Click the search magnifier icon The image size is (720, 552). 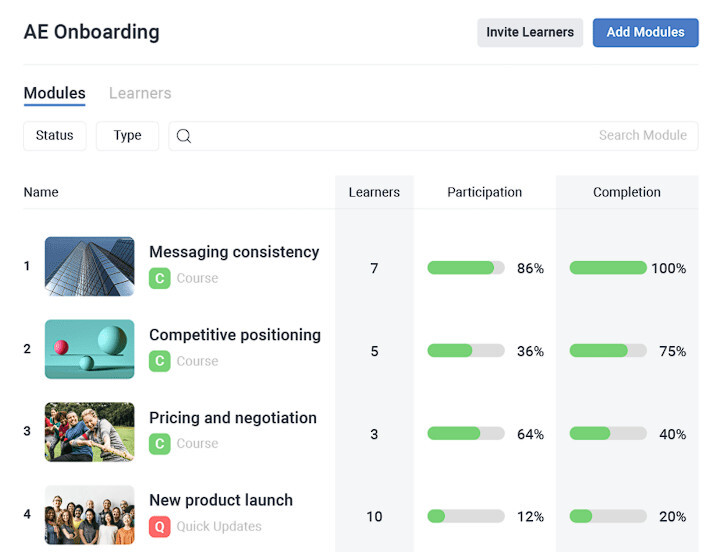(184, 136)
